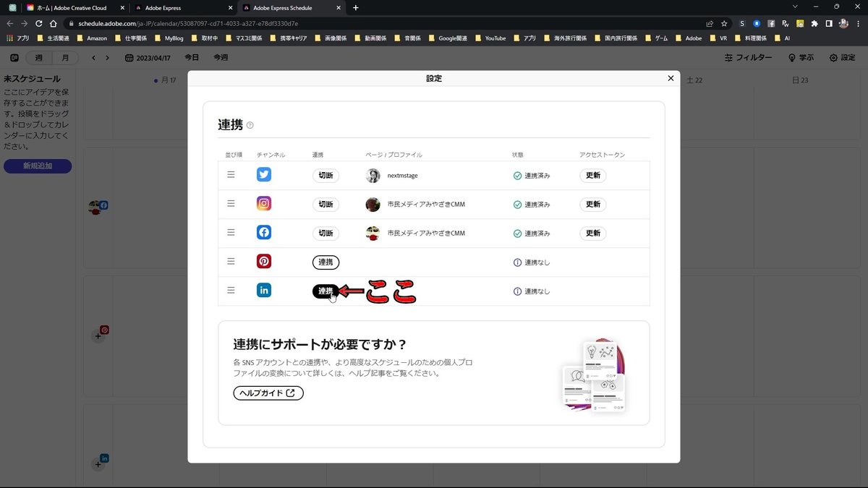The width and height of the screenshot is (868, 488).
Task: Open the Google関連 bookmarks folder
Action: point(448,38)
